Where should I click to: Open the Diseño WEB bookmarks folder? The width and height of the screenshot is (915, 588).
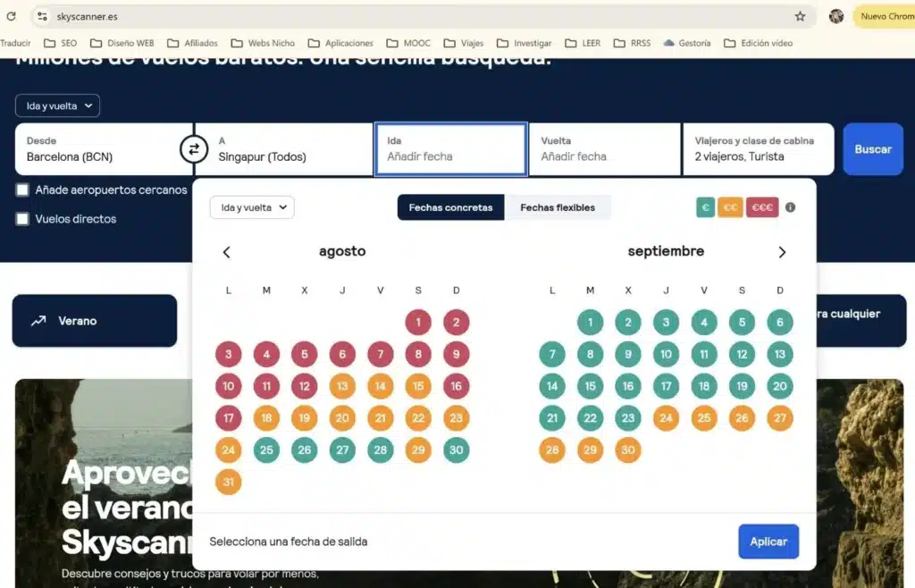(x=122, y=43)
